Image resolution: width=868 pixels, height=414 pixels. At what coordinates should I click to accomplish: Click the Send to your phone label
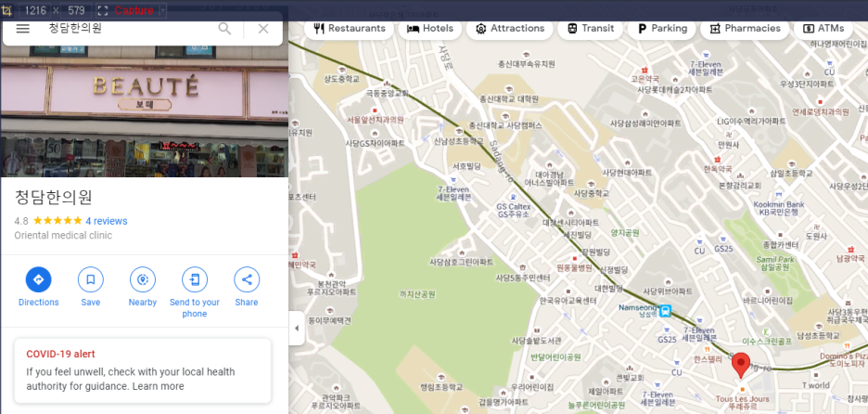point(195,308)
